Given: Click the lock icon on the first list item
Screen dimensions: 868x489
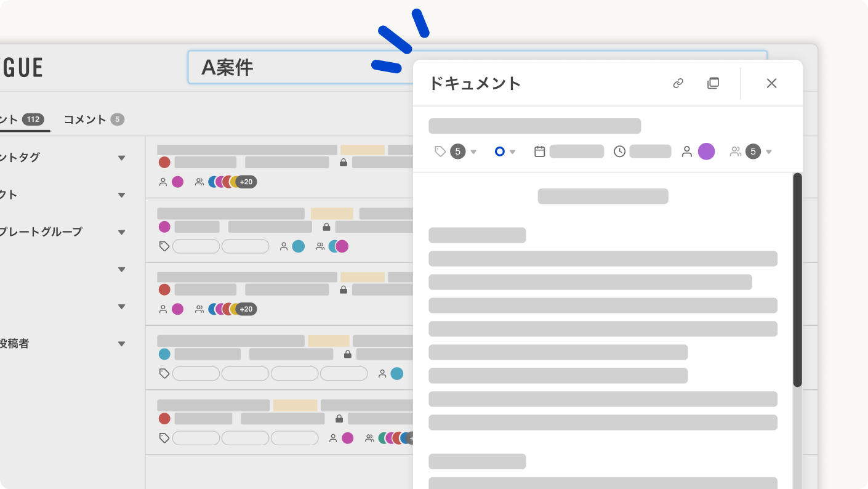Looking at the screenshot, I should [x=344, y=162].
